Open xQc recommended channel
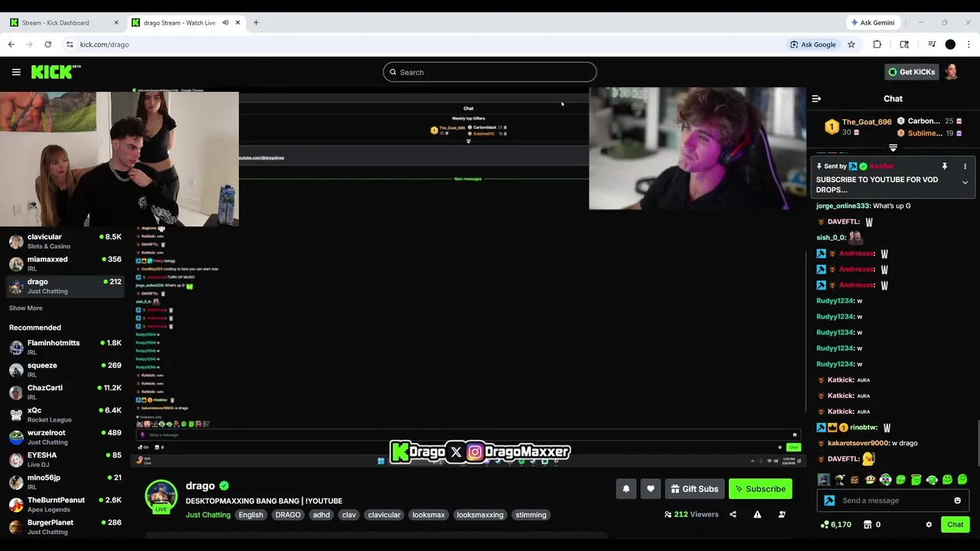Viewport: 980px width, 551px height. 65,415
